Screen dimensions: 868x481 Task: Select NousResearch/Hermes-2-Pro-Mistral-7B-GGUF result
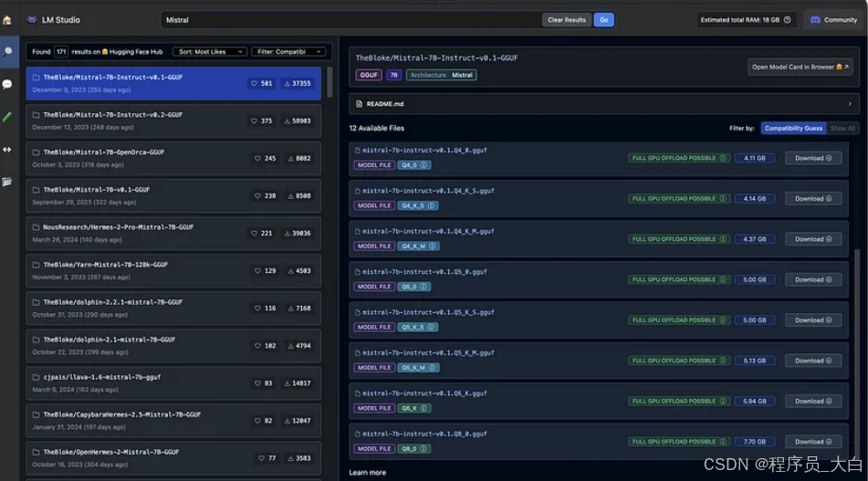(x=173, y=233)
